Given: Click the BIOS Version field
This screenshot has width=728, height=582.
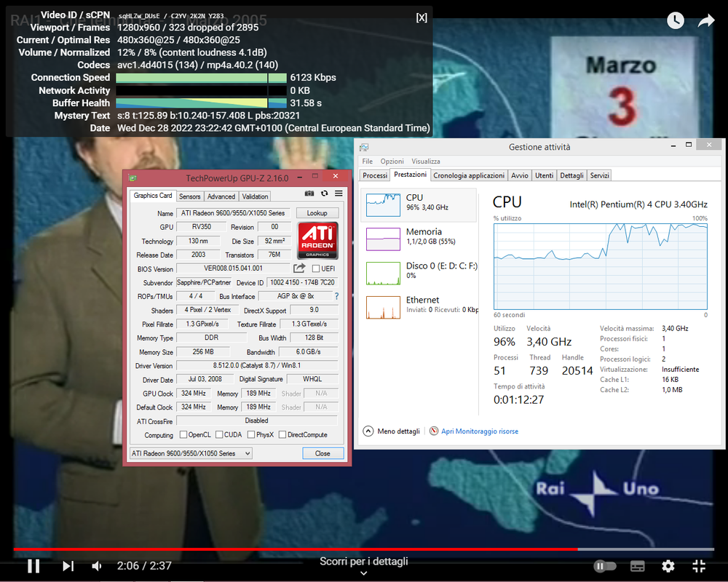Looking at the screenshot, I should pos(233,268).
